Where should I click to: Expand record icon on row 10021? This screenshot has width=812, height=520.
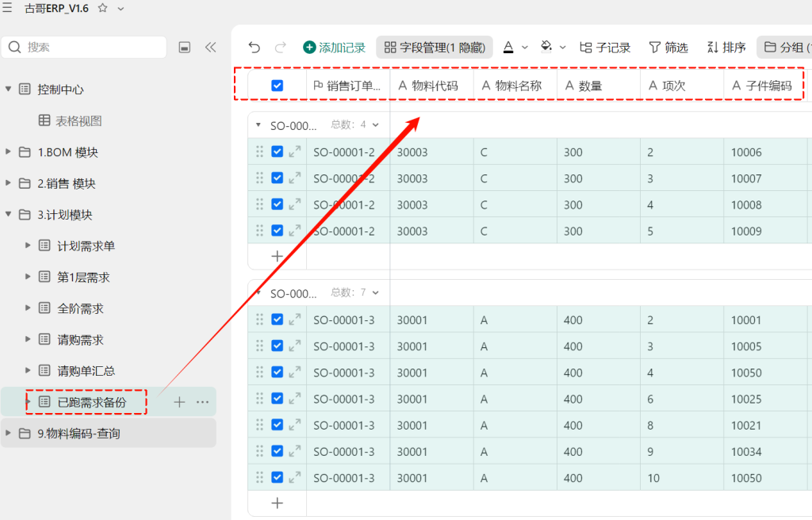[295, 425]
